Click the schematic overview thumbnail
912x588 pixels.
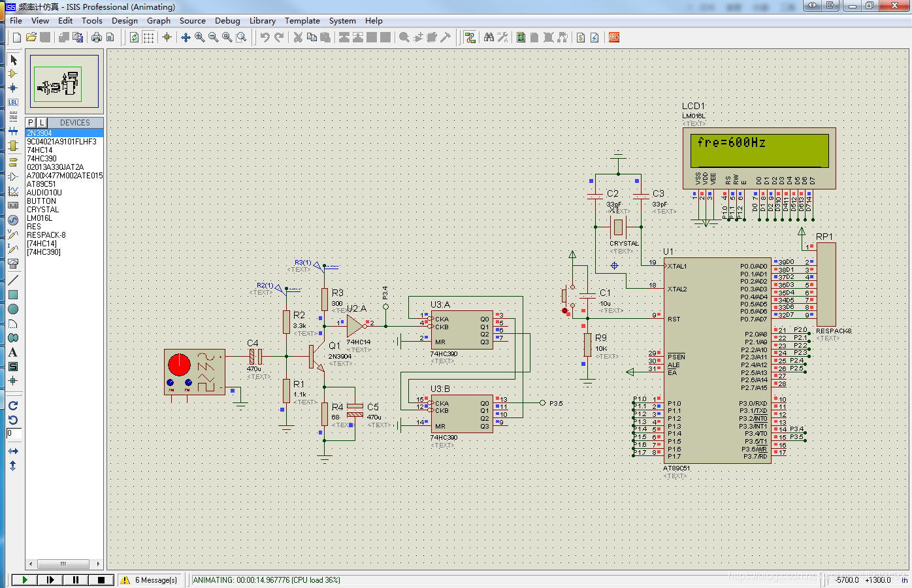64,82
